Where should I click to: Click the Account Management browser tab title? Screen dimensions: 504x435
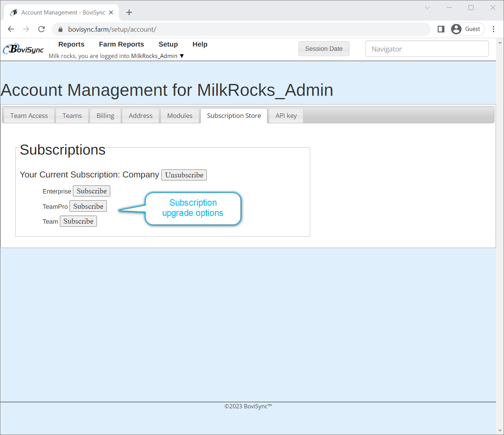(x=63, y=13)
